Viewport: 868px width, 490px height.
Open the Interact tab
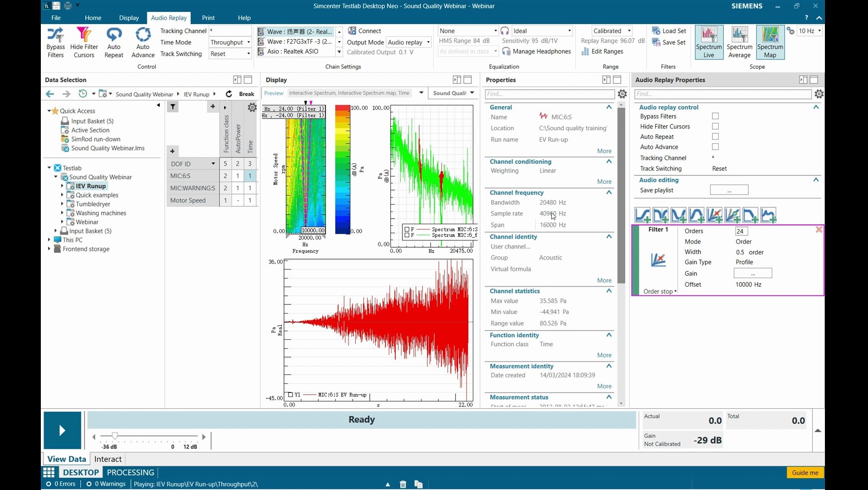click(108, 459)
